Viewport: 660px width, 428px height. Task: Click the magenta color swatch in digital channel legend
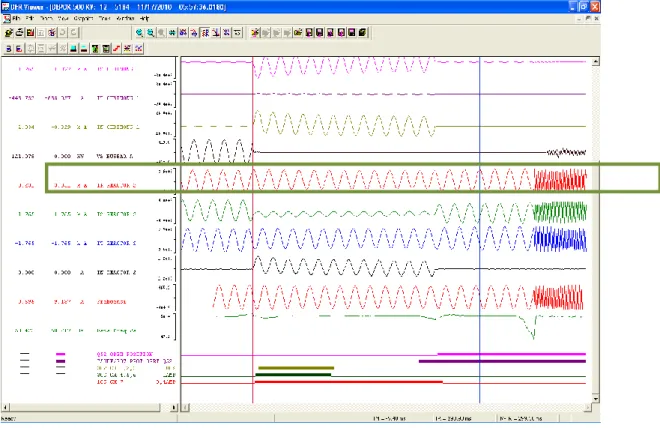61,354
